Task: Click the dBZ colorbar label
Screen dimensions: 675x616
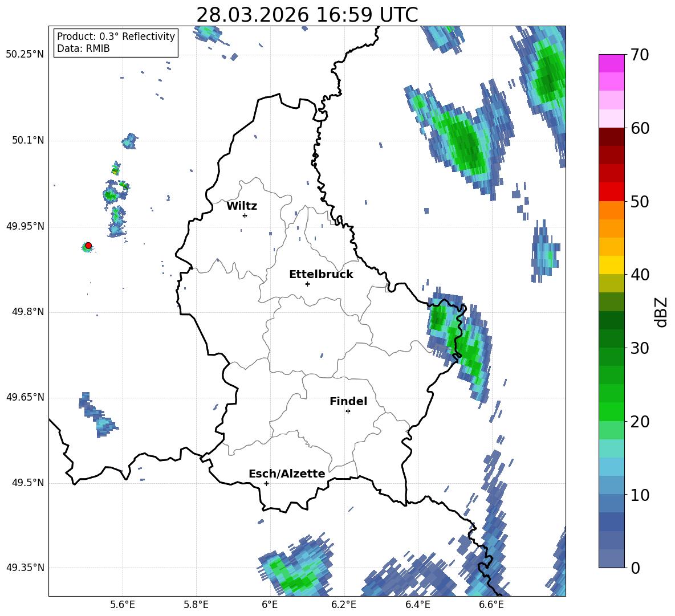Action: pyautogui.click(x=662, y=312)
